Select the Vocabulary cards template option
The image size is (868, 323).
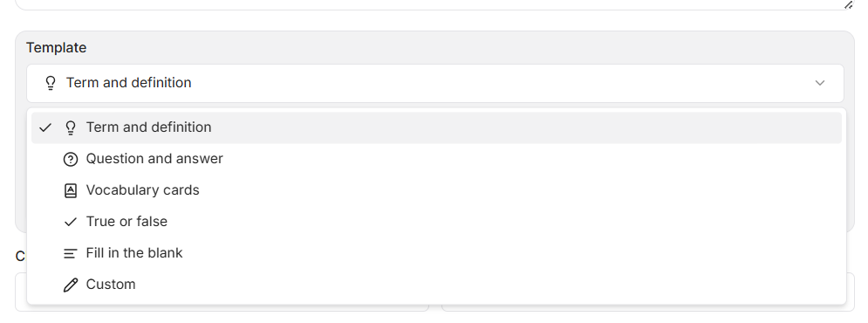pyautogui.click(x=436, y=190)
